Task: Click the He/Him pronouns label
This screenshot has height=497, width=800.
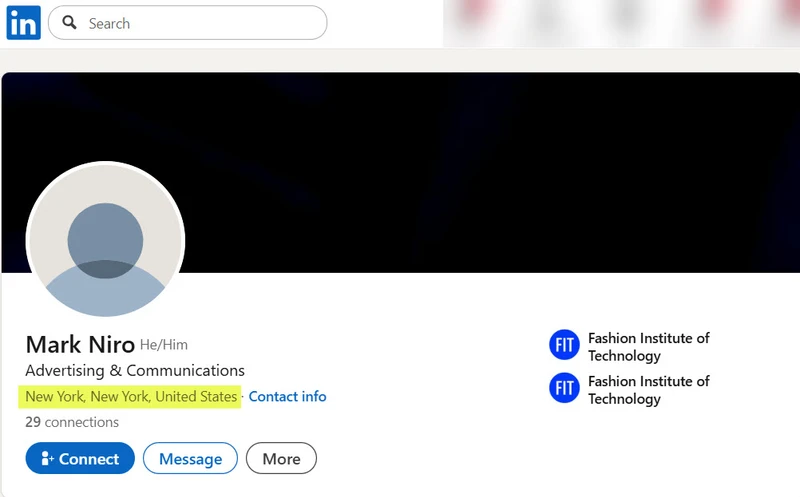Action: point(164,346)
